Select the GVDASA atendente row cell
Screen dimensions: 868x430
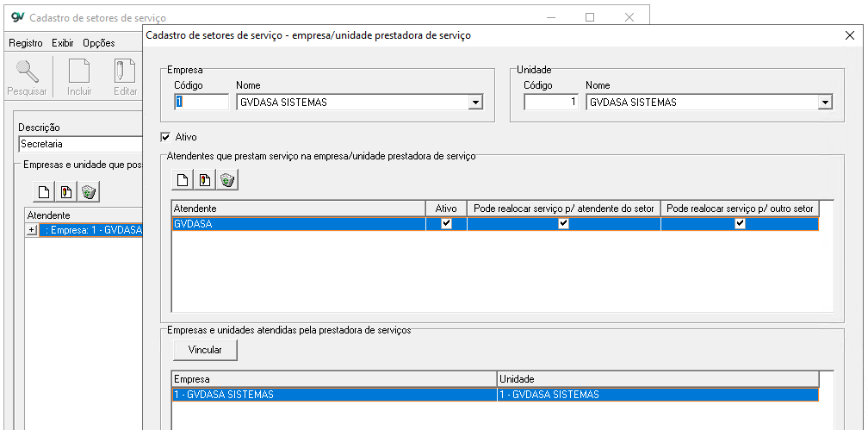pyautogui.click(x=299, y=224)
